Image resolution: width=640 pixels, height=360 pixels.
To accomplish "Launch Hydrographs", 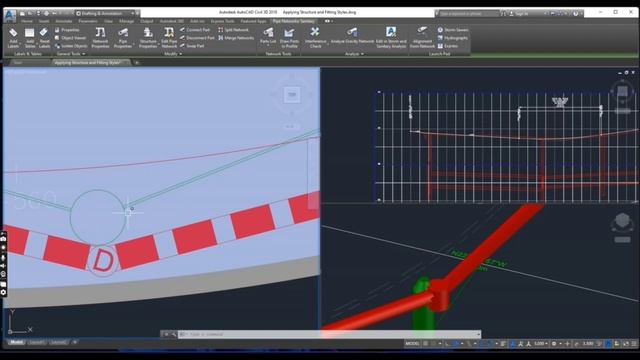I will [x=453, y=38].
